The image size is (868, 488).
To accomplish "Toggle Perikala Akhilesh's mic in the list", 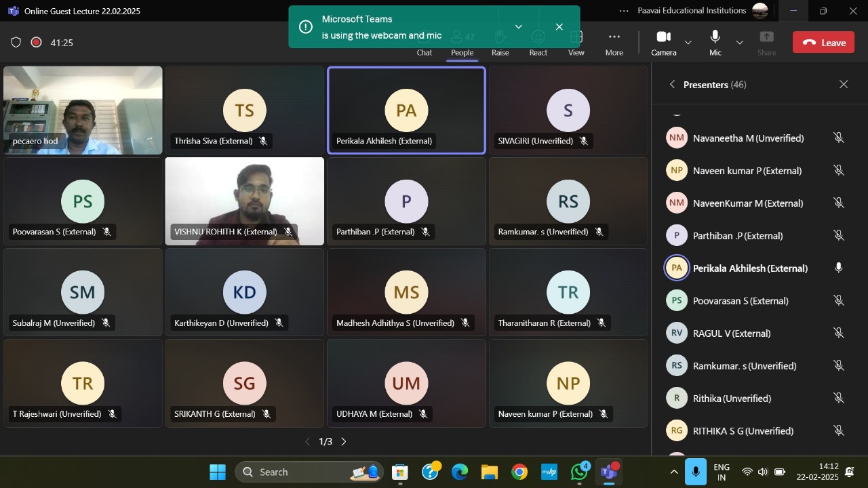I will (838, 268).
